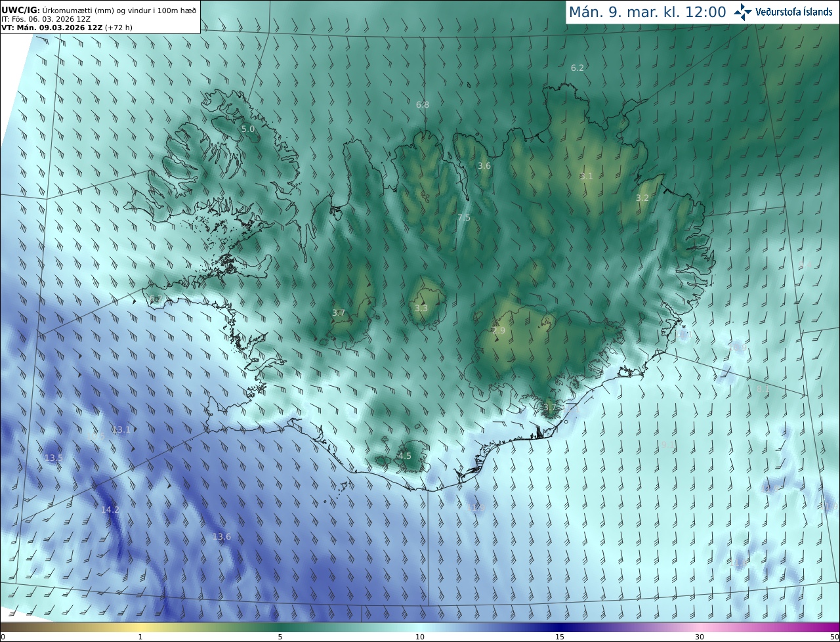840x642 pixels.
Task: Click the 3.3 value inside the glacier outline
Action: [421, 308]
